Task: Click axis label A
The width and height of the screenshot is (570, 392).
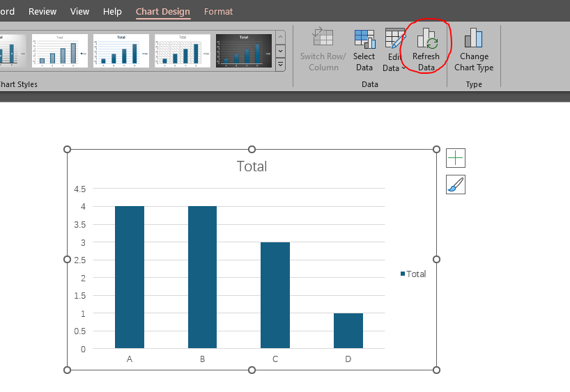Action: pyautogui.click(x=130, y=359)
